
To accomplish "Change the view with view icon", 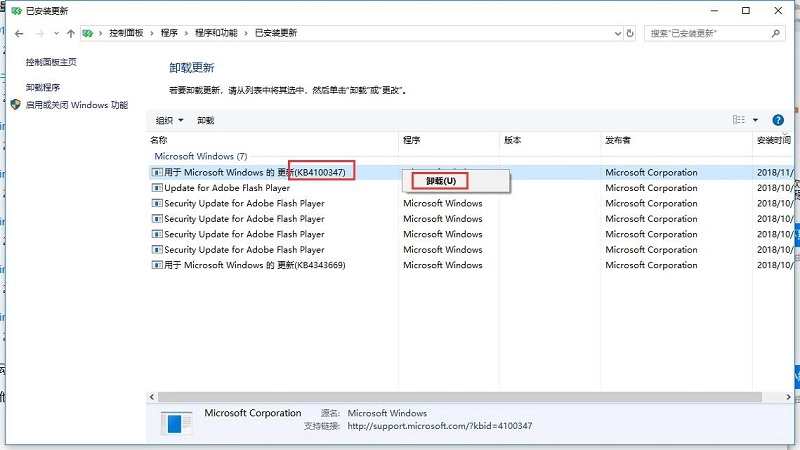I will point(739,120).
